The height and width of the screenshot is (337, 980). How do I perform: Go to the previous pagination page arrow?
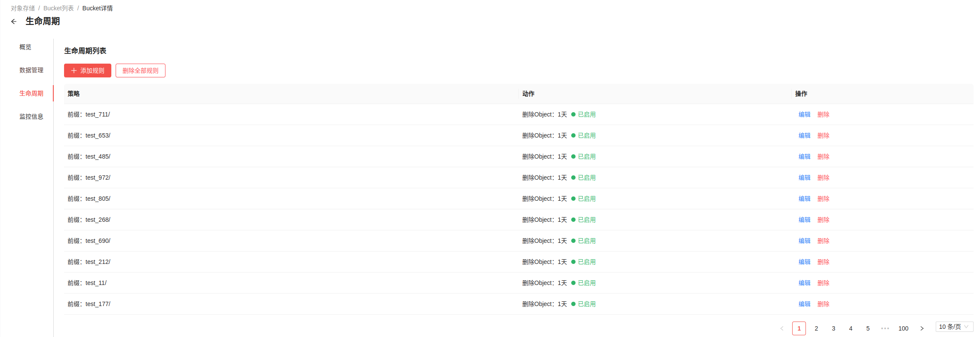pos(782,328)
